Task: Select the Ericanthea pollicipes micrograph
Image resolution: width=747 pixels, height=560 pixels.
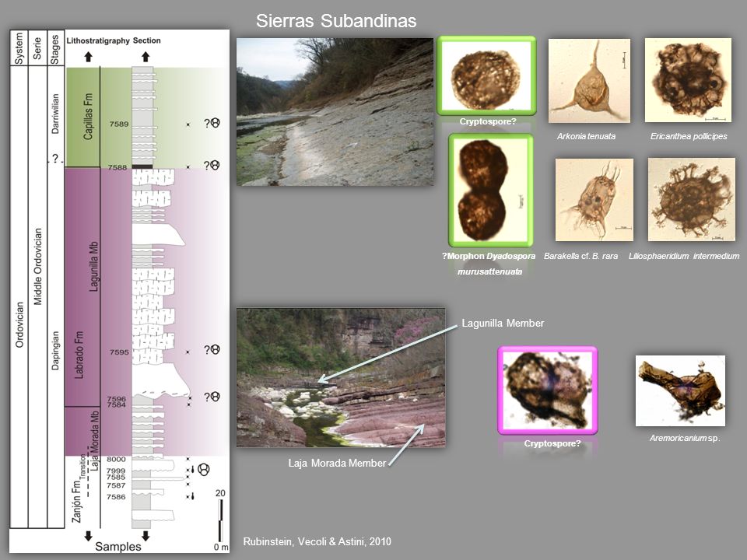Action: click(688, 80)
